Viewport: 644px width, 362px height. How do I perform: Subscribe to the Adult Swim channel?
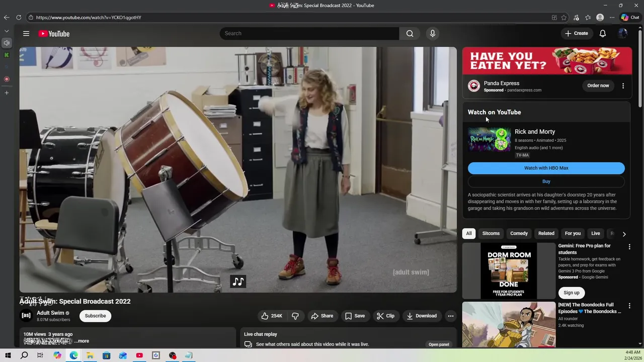[95, 316]
